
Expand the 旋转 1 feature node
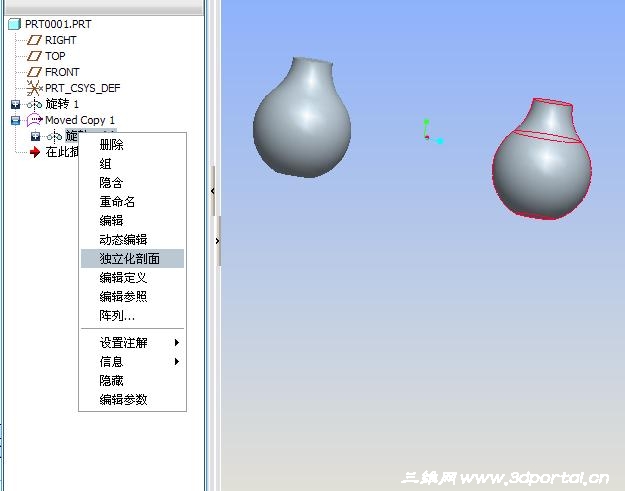[x=16, y=104]
